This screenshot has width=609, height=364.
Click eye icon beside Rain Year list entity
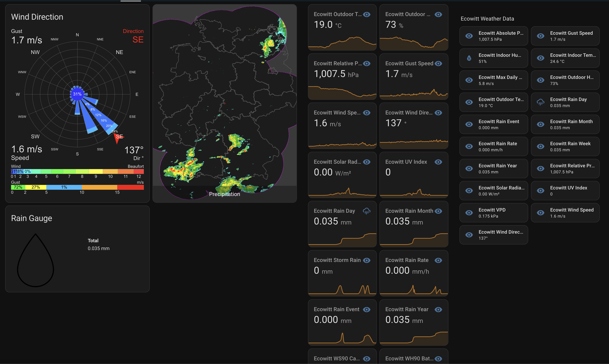pyautogui.click(x=469, y=169)
